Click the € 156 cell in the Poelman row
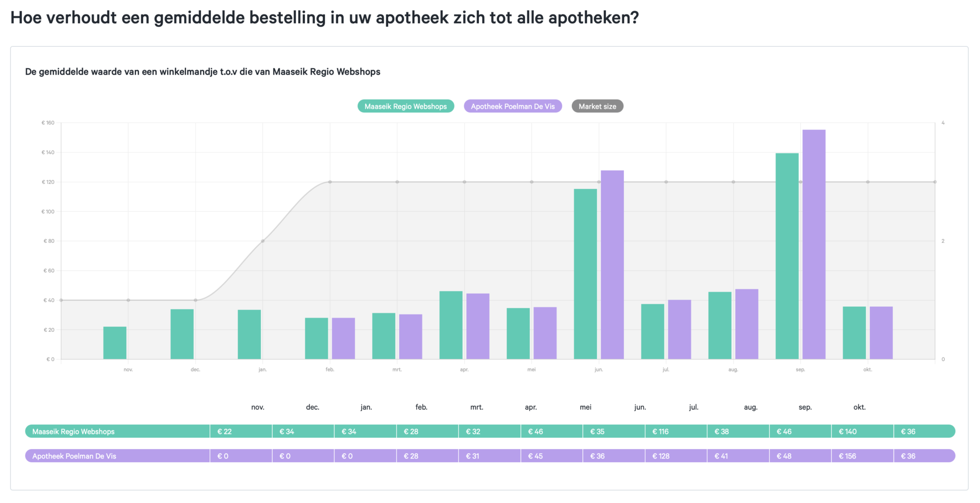 [863, 456]
